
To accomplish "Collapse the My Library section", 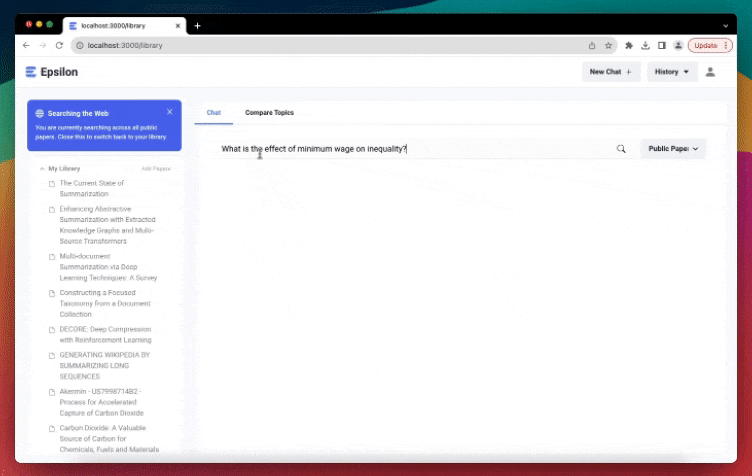I will click(41, 169).
